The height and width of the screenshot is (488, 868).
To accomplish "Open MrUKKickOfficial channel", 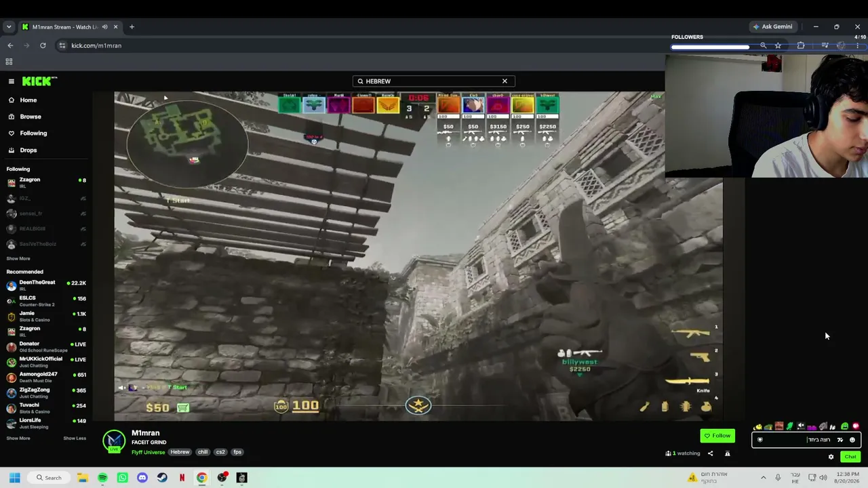I will coord(46,362).
